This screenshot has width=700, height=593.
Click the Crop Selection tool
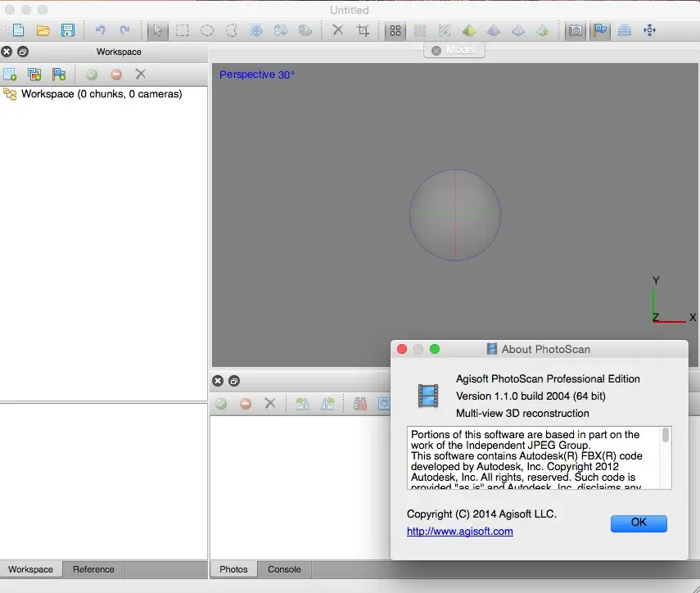click(x=363, y=30)
